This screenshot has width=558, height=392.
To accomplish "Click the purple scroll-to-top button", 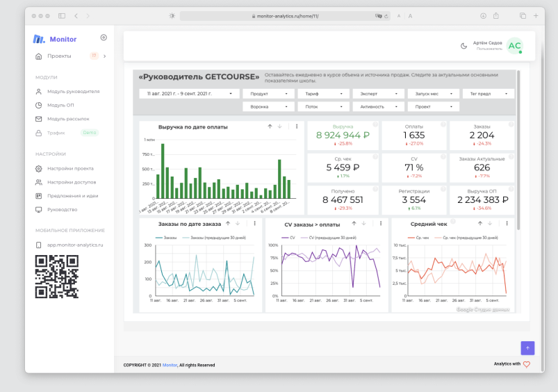I will tap(527, 348).
